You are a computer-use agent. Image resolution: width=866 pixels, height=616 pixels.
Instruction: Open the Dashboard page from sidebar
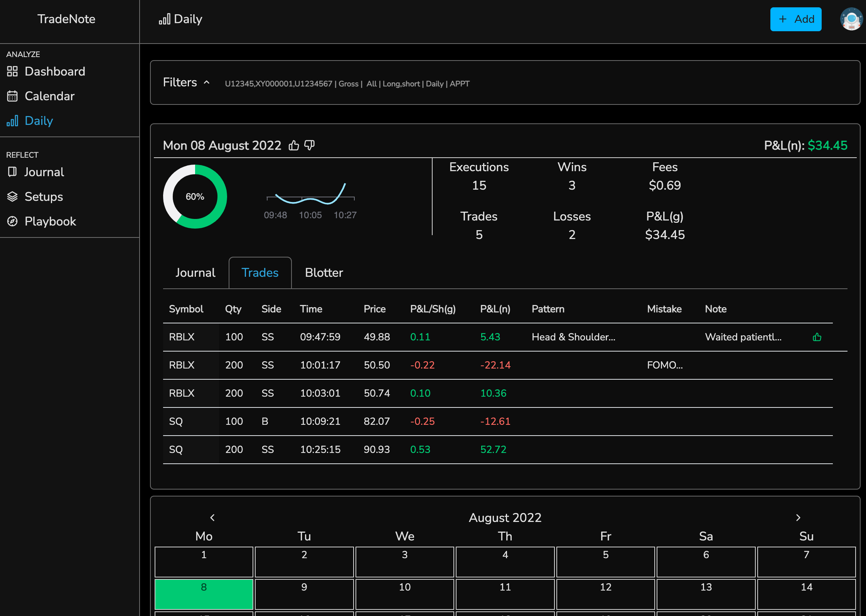pos(46,71)
